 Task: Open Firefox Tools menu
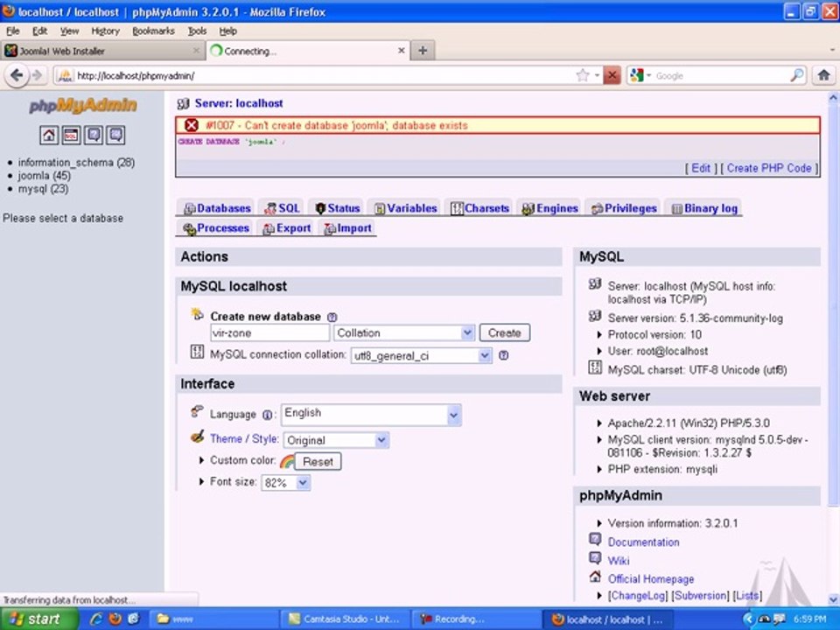pyautogui.click(x=197, y=31)
